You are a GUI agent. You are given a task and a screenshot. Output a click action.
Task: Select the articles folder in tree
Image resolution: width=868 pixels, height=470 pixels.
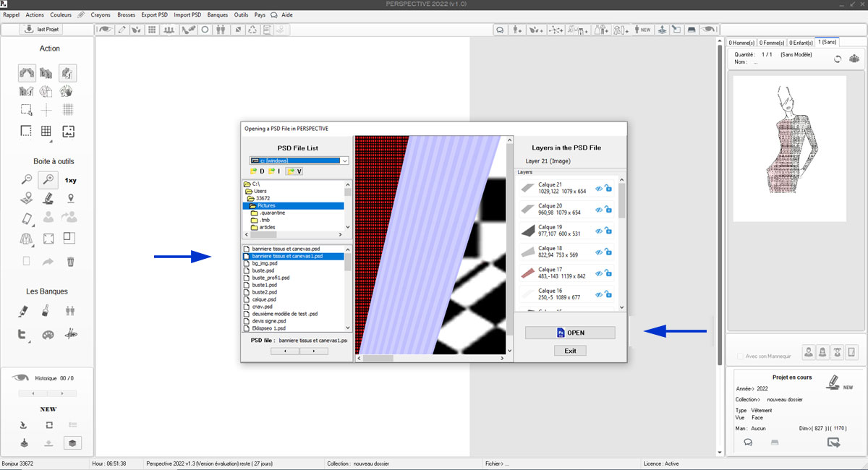[266, 227]
